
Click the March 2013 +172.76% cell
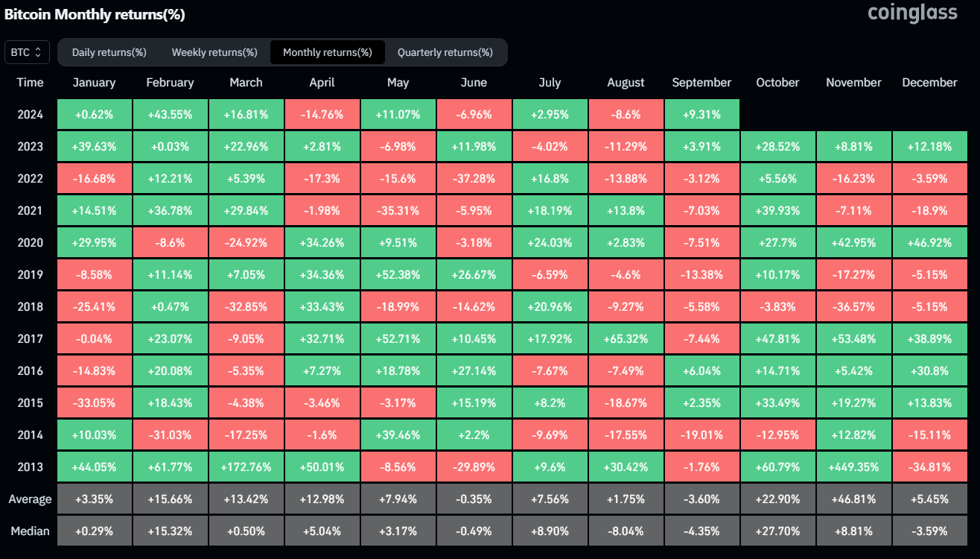[x=246, y=467]
